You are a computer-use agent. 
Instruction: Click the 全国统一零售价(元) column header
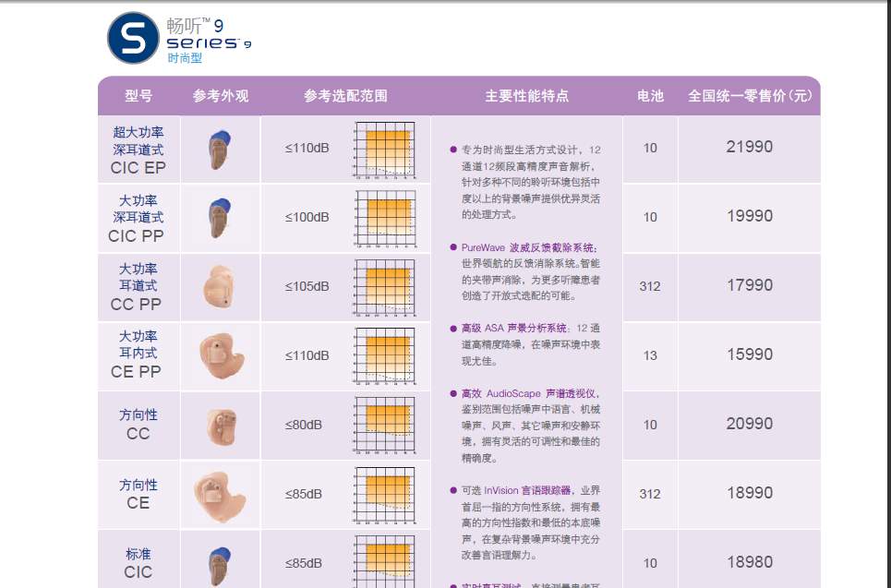(x=750, y=95)
